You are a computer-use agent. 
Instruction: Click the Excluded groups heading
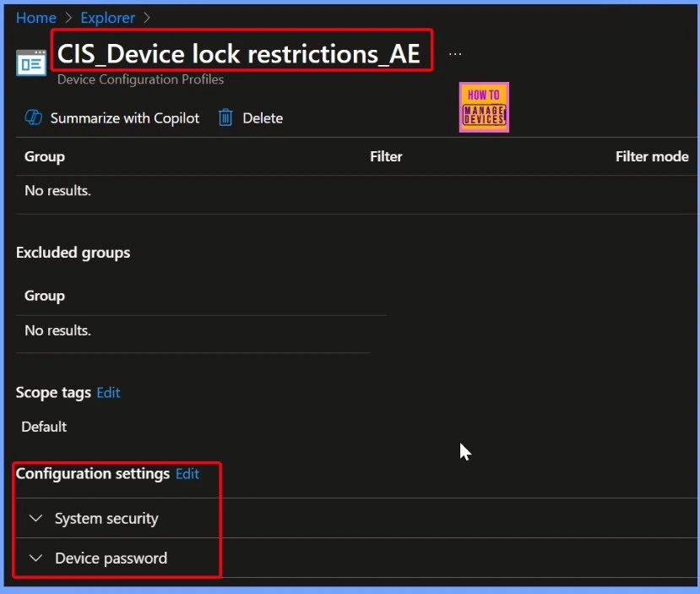(73, 253)
